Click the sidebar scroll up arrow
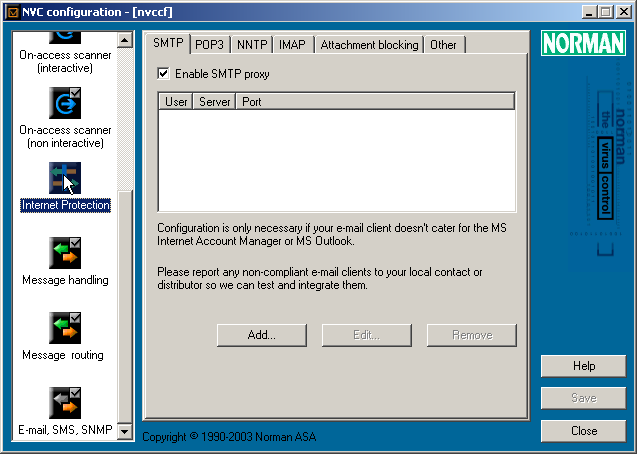This screenshot has width=637, height=454. (125, 40)
